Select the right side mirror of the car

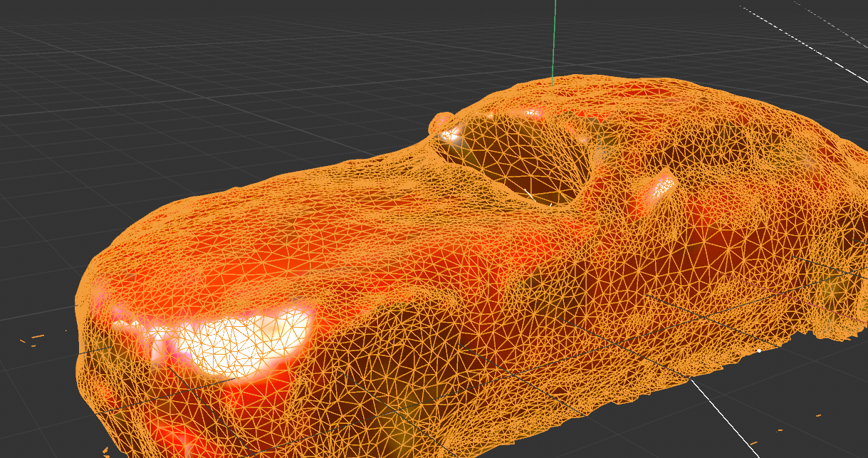[664, 187]
